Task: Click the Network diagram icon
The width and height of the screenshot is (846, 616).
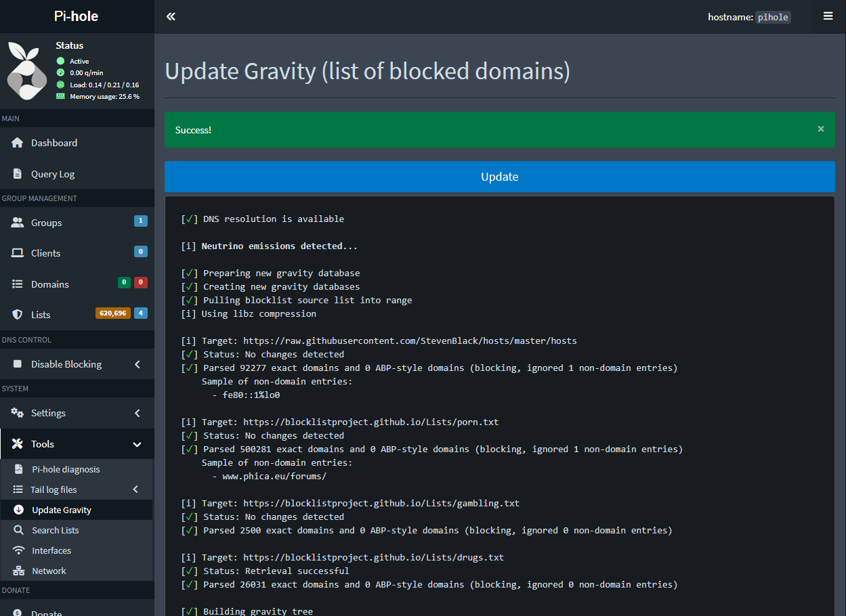Action: (x=18, y=571)
